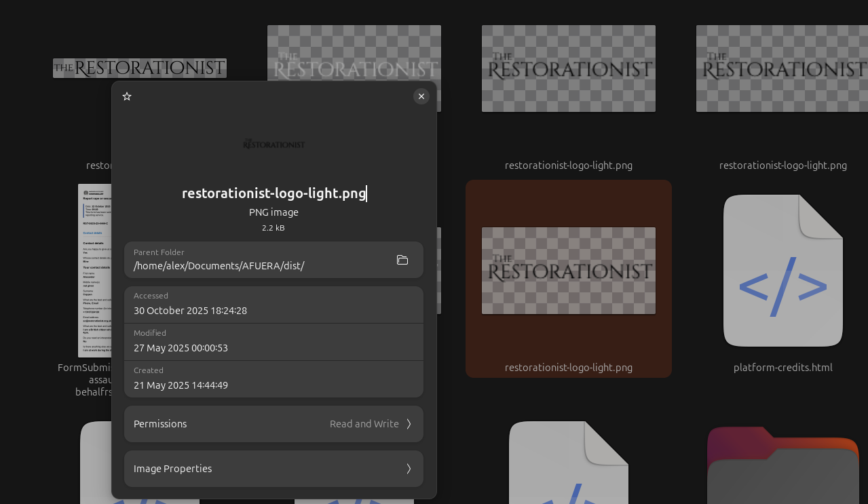This screenshot has width=868, height=504.
Task: Open parent folder via folder icon
Action: pos(402,260)
